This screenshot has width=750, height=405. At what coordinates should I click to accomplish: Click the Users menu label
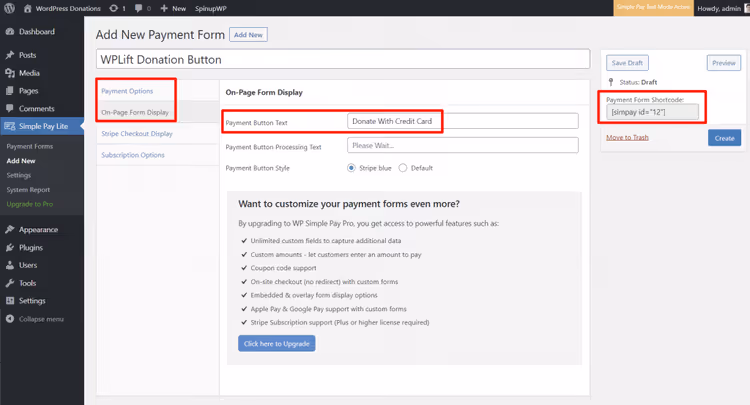tap(28, 265)
